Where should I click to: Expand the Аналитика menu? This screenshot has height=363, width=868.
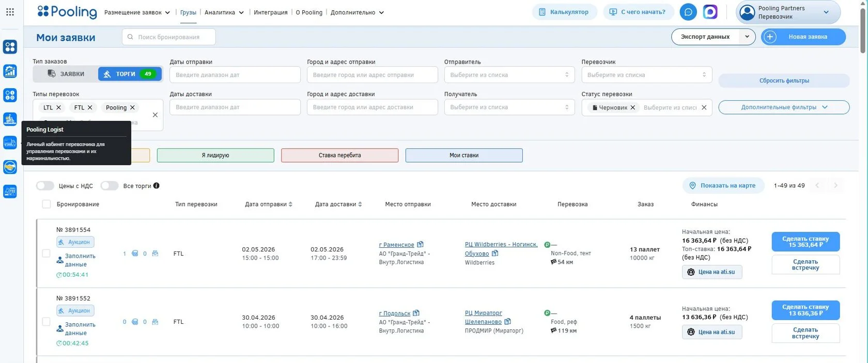click(x=224, y=12)
